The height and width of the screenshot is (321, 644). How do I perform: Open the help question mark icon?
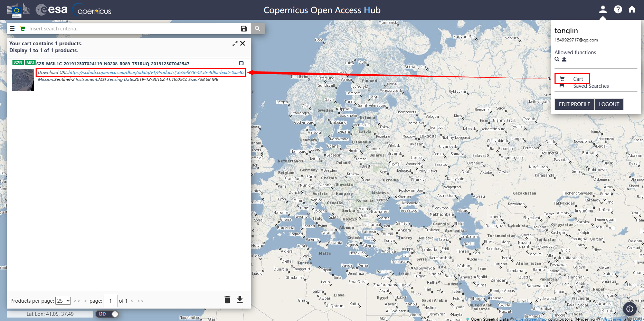pos(618,9)
